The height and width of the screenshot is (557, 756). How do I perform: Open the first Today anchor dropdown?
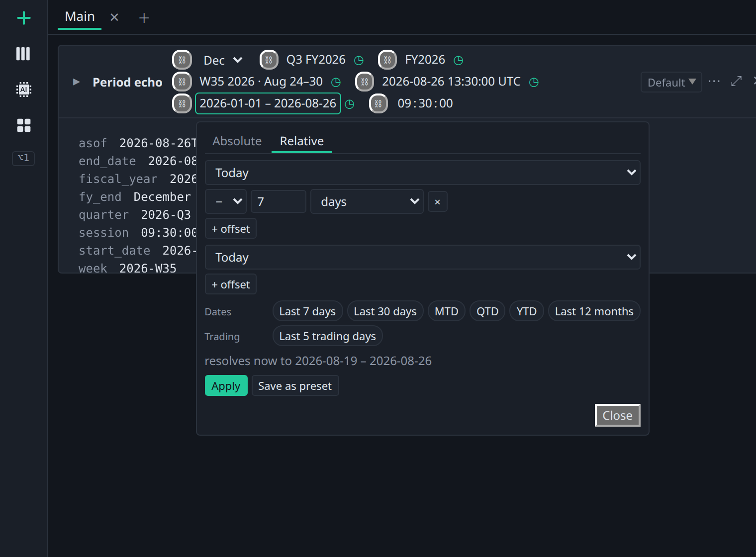(422, 173)
